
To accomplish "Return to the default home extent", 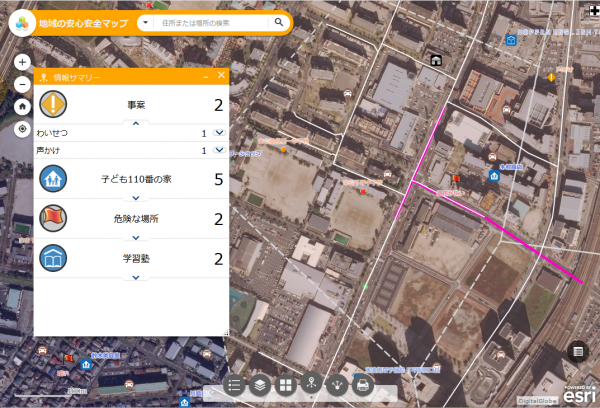I will coord(22,106).
